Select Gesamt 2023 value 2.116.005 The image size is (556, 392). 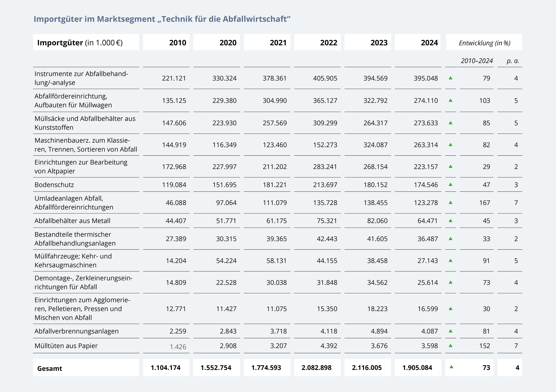coord(367,368)
